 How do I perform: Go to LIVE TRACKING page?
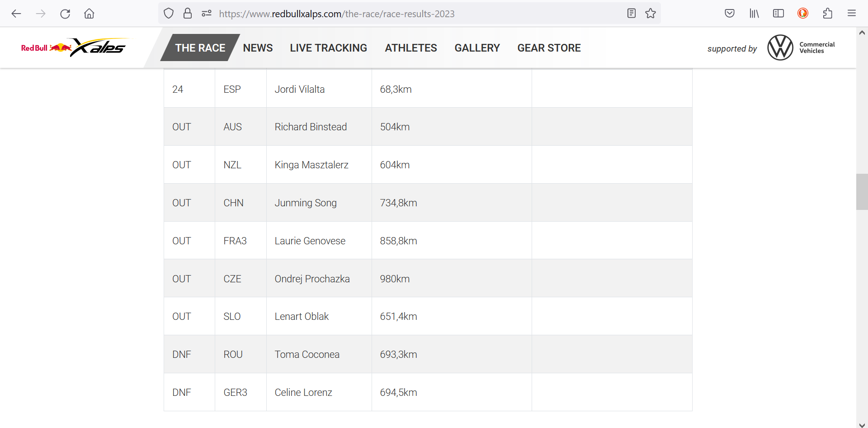(x=329, y=48)
